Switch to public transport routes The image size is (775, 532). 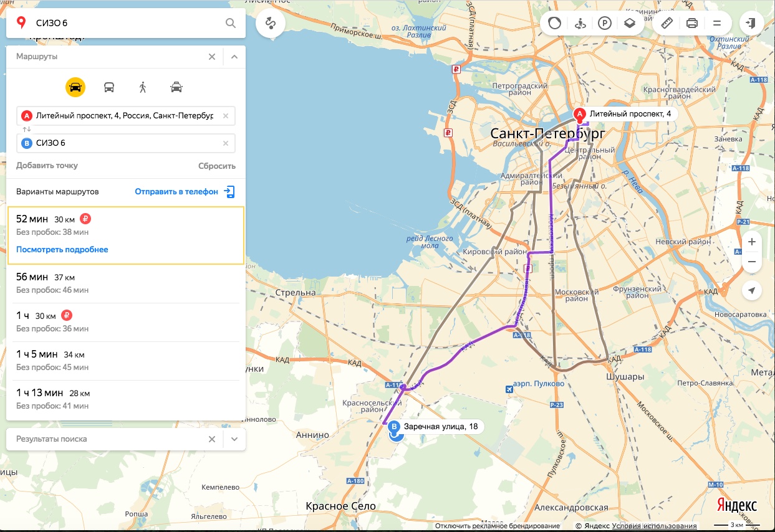(109, 87)
